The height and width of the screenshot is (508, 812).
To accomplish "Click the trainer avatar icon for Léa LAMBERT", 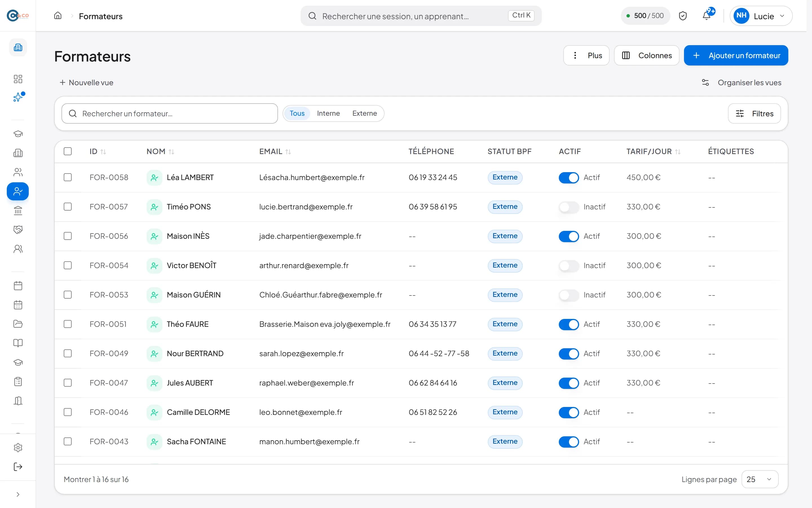I will pos(154,178).
